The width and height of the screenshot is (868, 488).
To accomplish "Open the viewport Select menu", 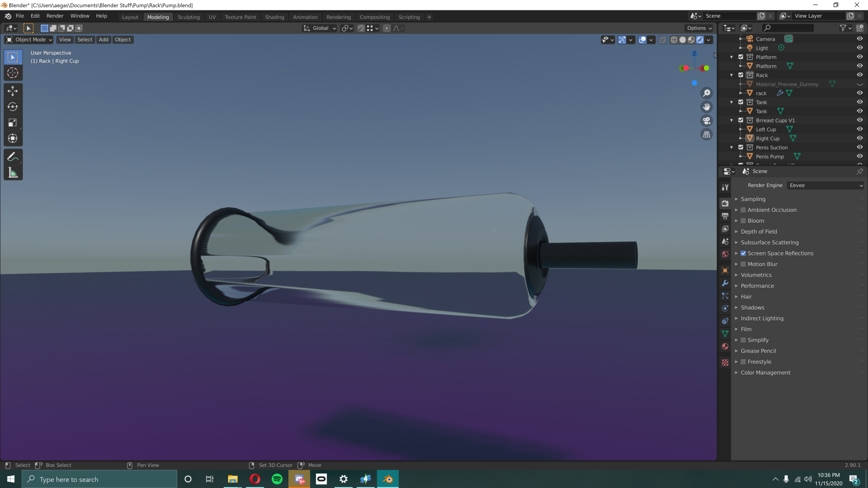I will [85, 40].
